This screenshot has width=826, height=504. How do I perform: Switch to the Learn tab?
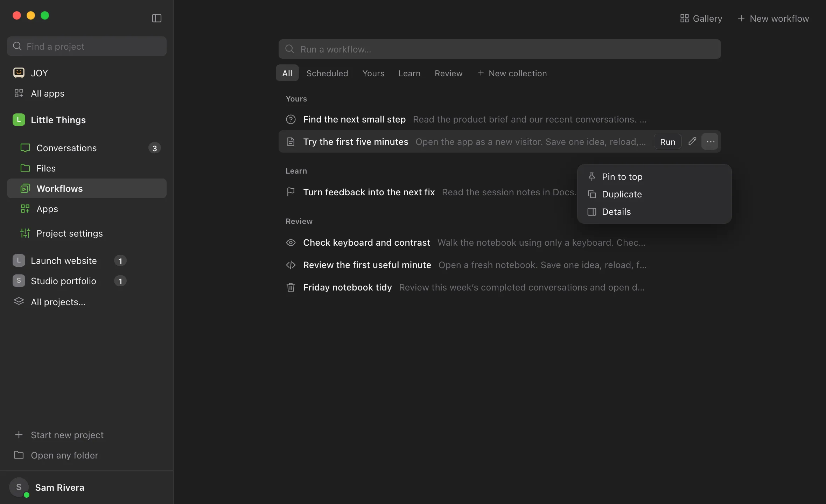(x=409, y=73)
